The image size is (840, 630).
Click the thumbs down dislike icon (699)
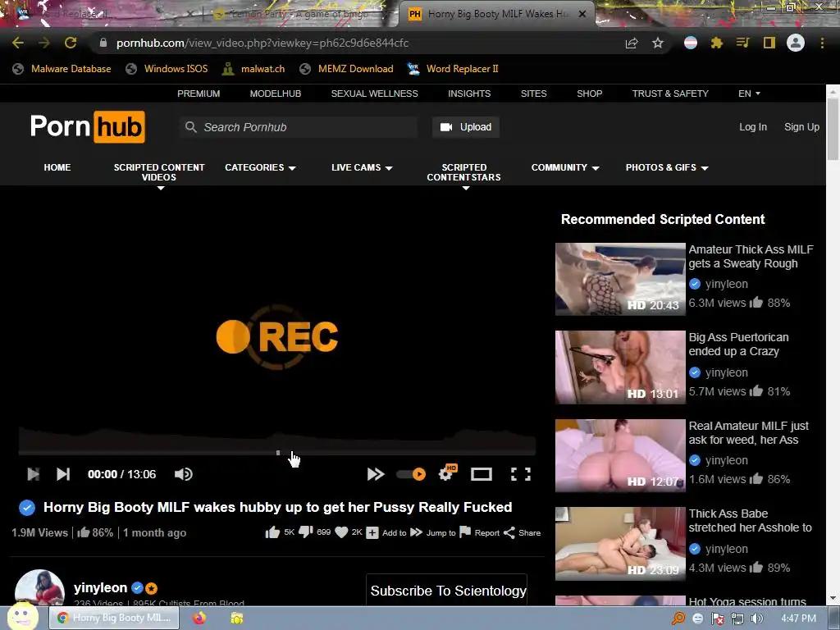(x=305, y=532)
